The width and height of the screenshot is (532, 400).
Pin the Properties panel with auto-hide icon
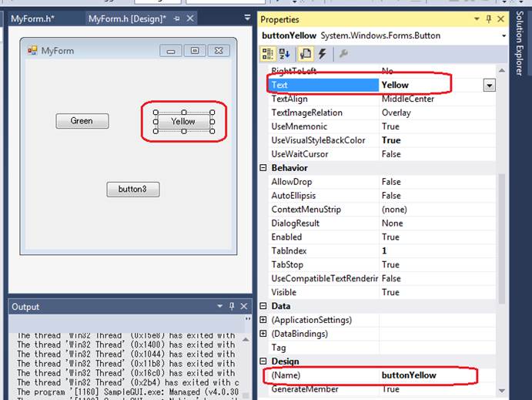point(489,19)
